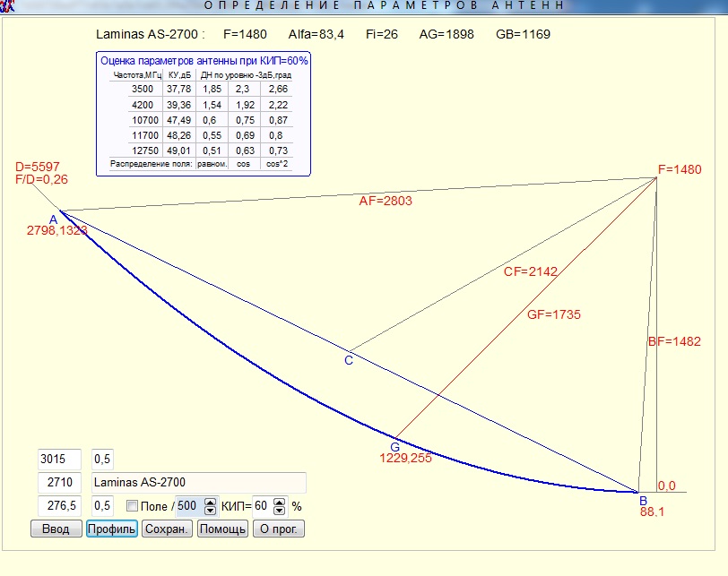Click the 12750 frequency cell

145,150
